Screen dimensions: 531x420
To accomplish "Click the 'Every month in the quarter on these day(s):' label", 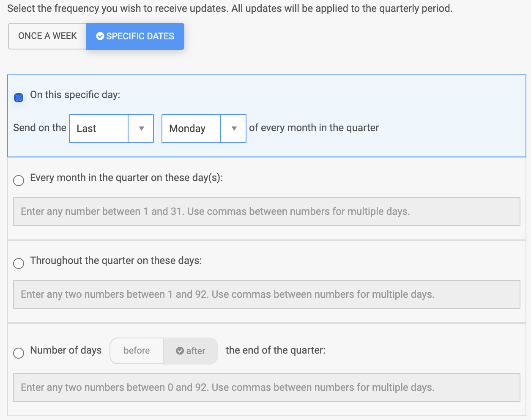I will (x=126, y=178).
